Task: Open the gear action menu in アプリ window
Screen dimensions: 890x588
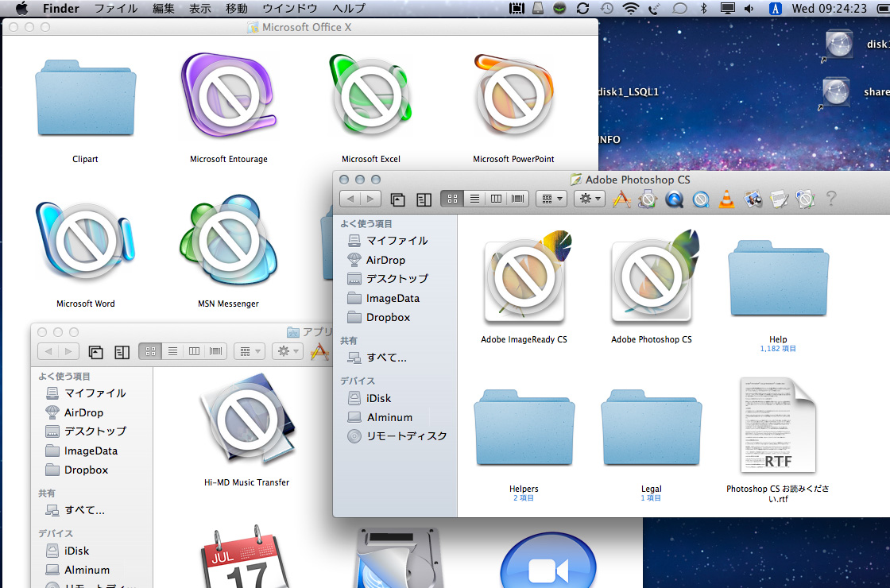Action: (x=287, y=351)
